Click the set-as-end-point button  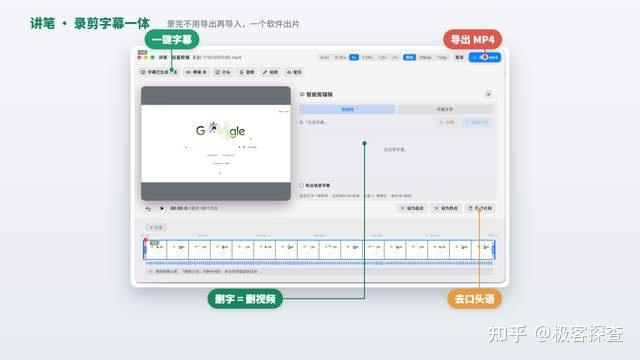[446, 208]
